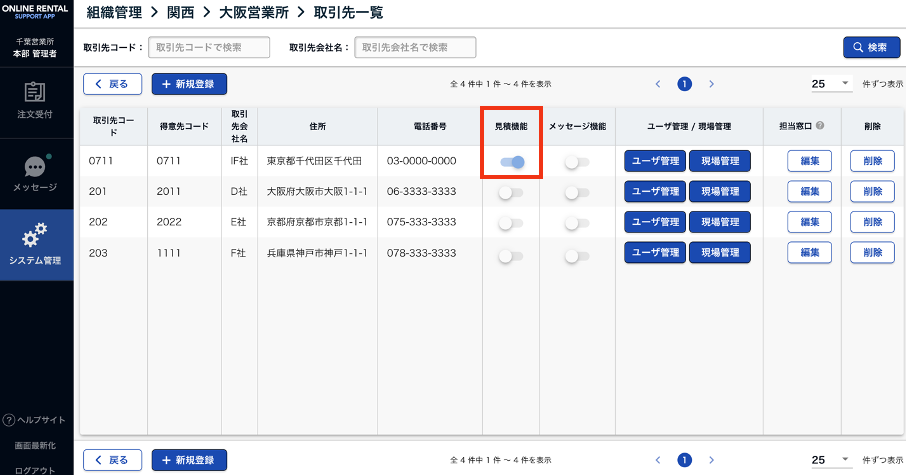Screen dimensions: 906x475
Task: Click ログアウト in the sidebar
Action: tap(36, 468)
